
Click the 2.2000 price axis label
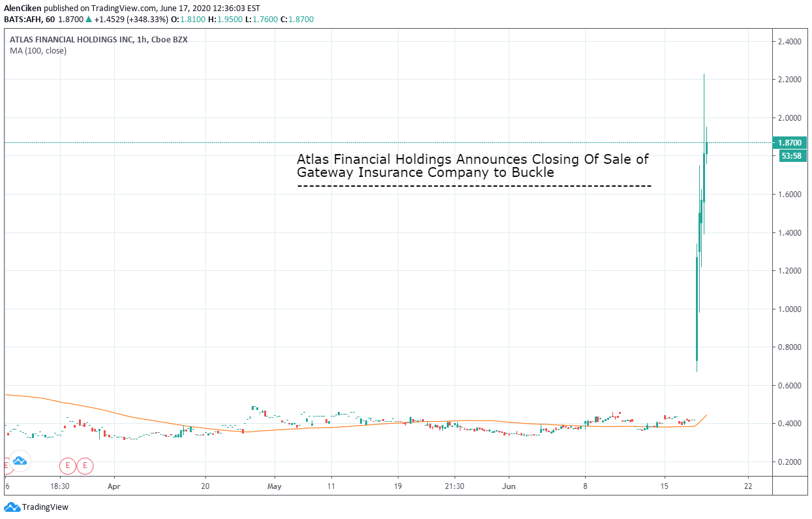tap(790, 80)
